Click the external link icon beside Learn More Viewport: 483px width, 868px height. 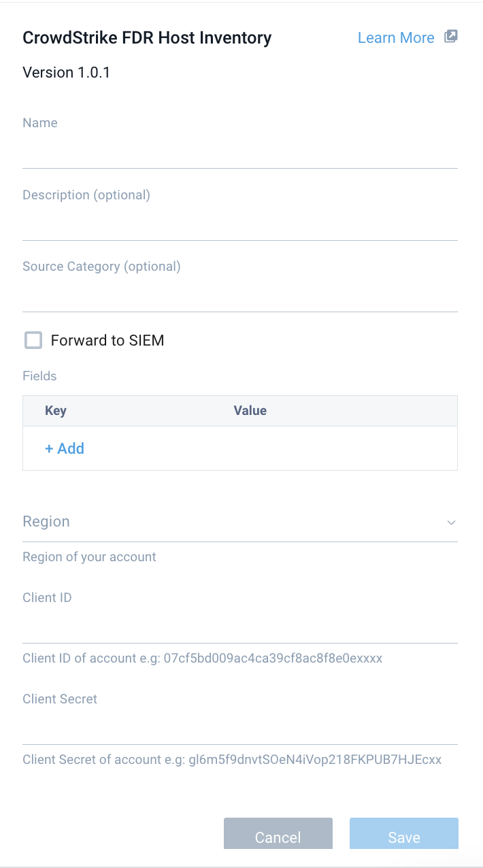coord(450,37)
